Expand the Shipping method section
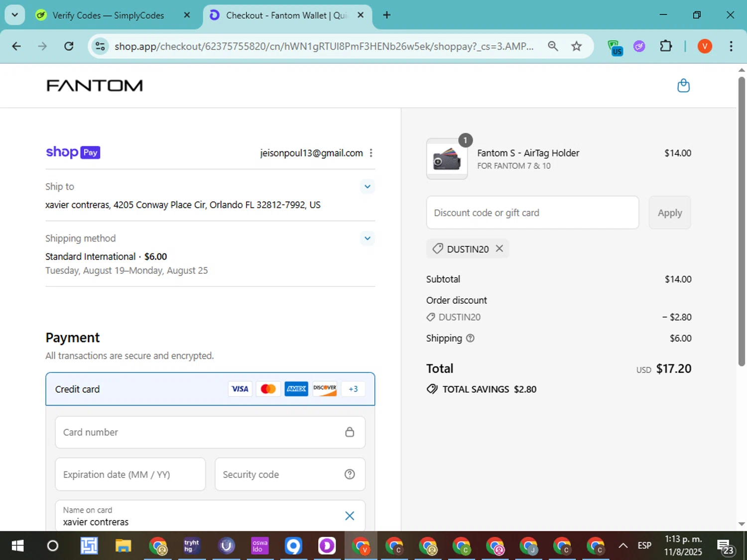Screen dimensions: 747x560 [367, 238]
